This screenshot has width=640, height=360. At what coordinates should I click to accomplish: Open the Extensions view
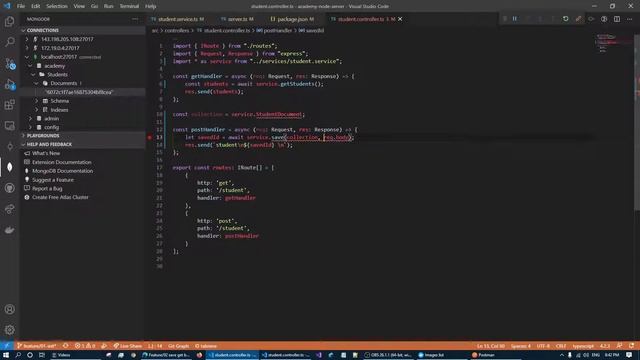point(9,105)
